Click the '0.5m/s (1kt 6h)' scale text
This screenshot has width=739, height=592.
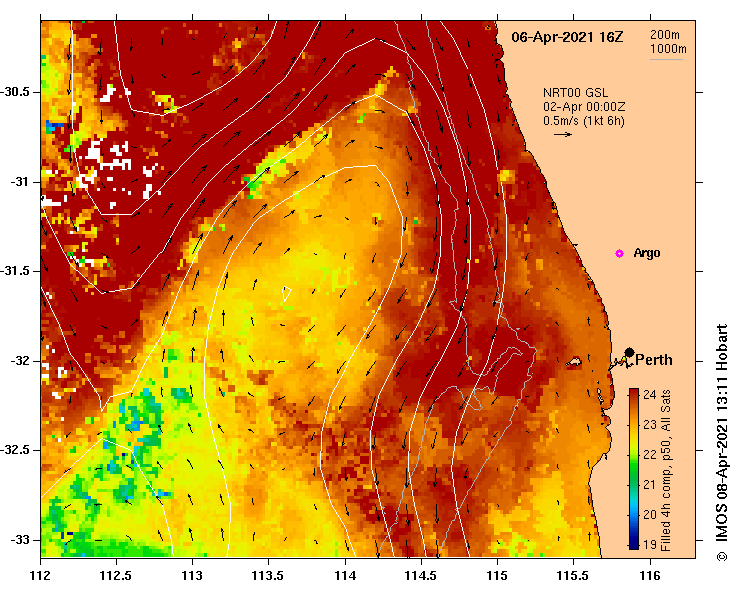click(584, 121)
